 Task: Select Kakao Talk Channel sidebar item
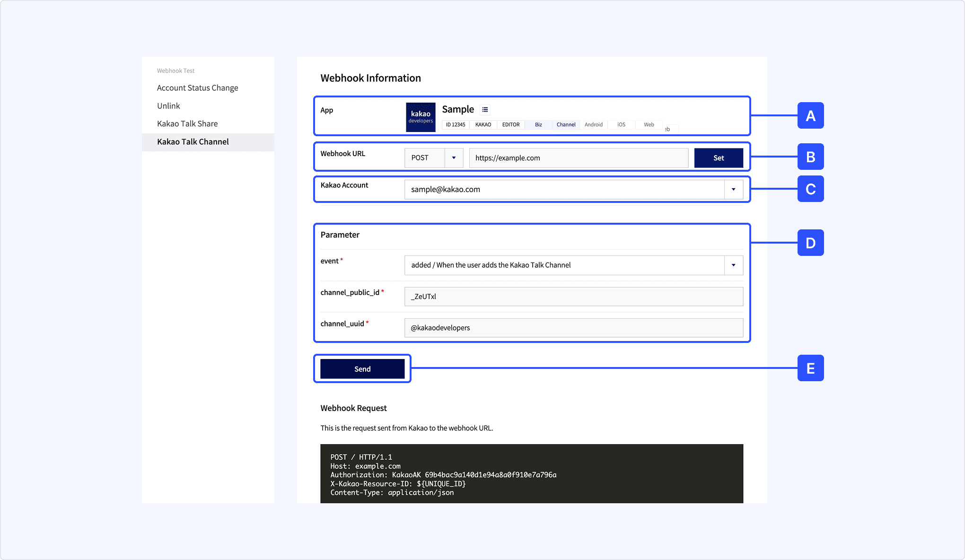[193, 142]
